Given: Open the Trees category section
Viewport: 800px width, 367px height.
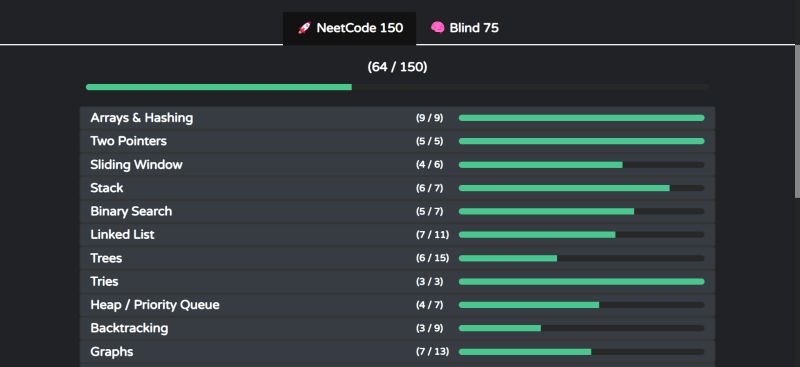Looking at the screenshot, I should pos(397,258).
